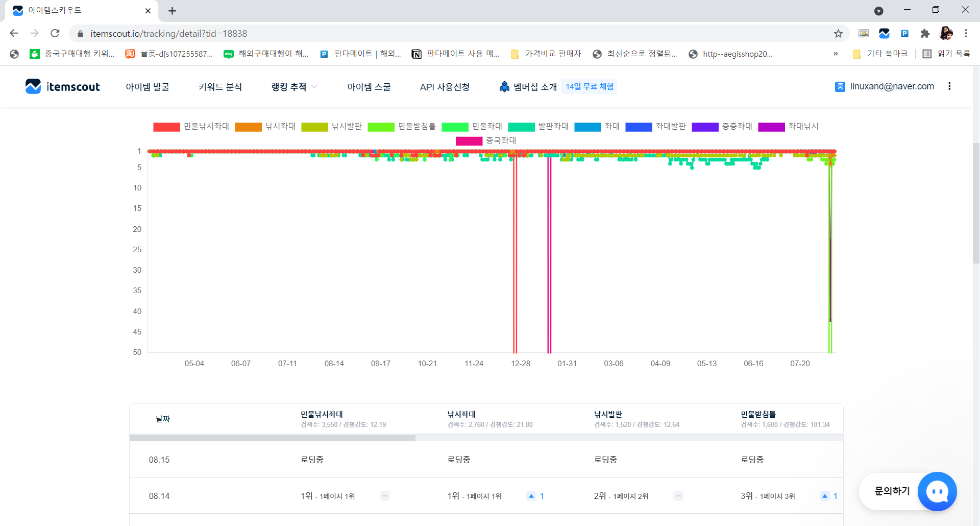Click the table horizontal scrollbar
980x526 pixels.
point(273,438)
